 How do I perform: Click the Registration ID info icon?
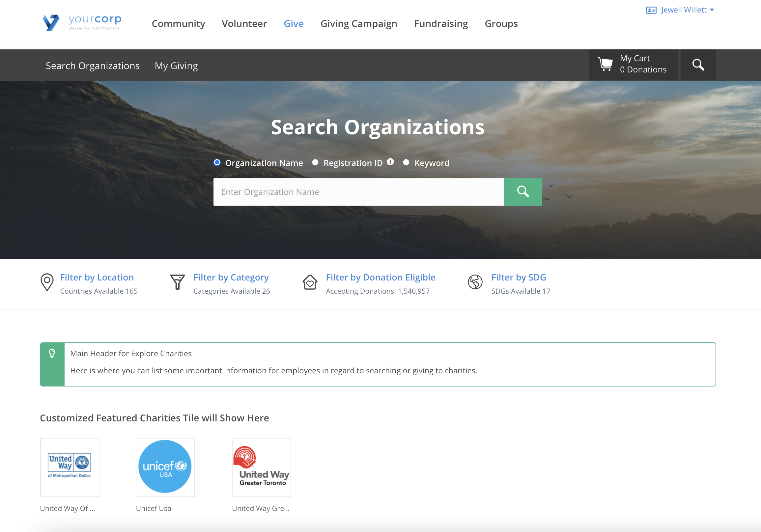click(390, 162)
